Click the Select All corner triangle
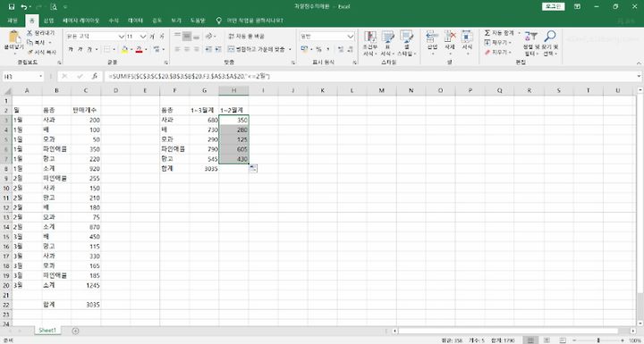 tap(7, 91)
